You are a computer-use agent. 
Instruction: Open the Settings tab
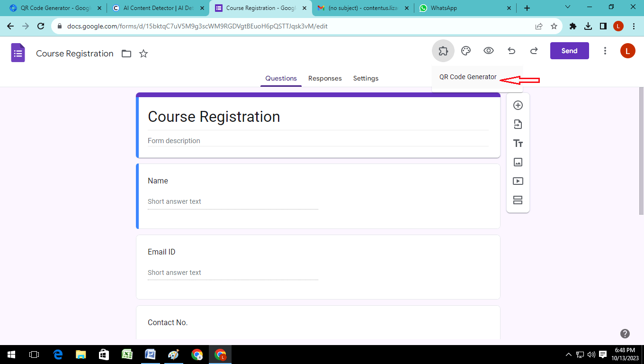(x=366, y=78)
